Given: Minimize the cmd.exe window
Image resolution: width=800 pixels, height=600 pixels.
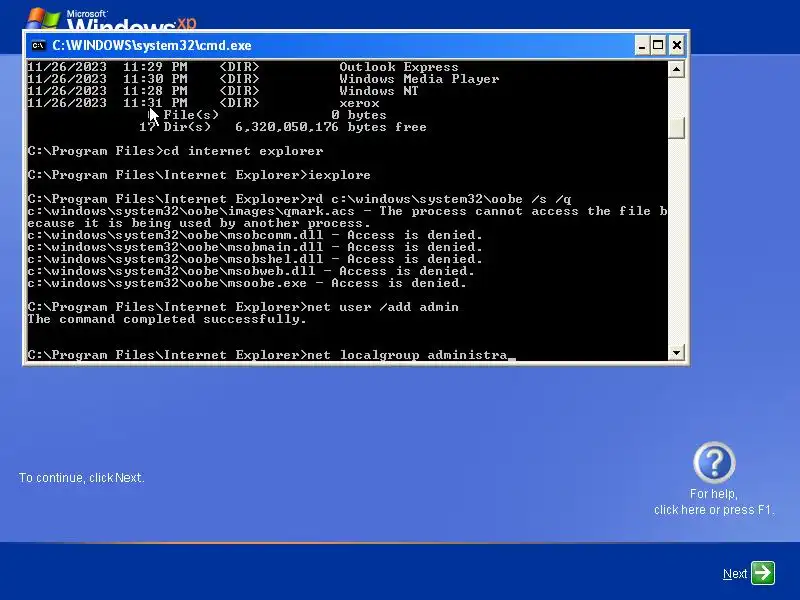Looking at the screenshot, I should [642, 45].
